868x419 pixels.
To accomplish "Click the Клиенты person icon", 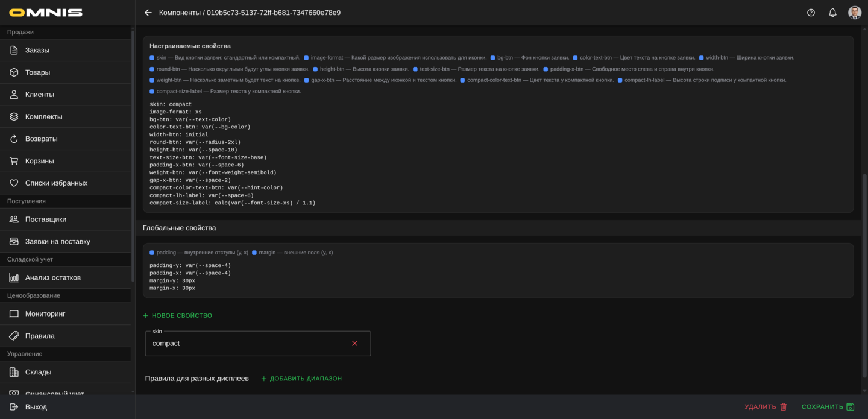I will 14,95.
